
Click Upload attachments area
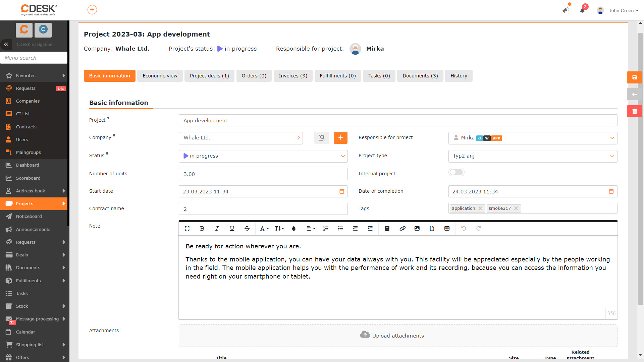[x=398, y=336]
